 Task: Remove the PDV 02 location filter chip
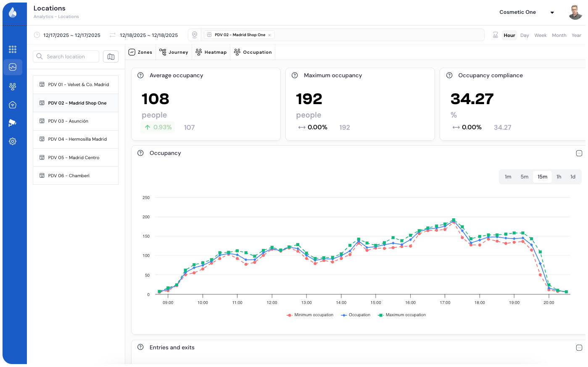click(269, 35)
